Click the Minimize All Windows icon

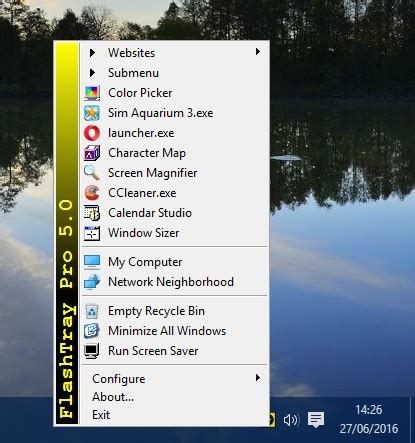pos(92,331)
